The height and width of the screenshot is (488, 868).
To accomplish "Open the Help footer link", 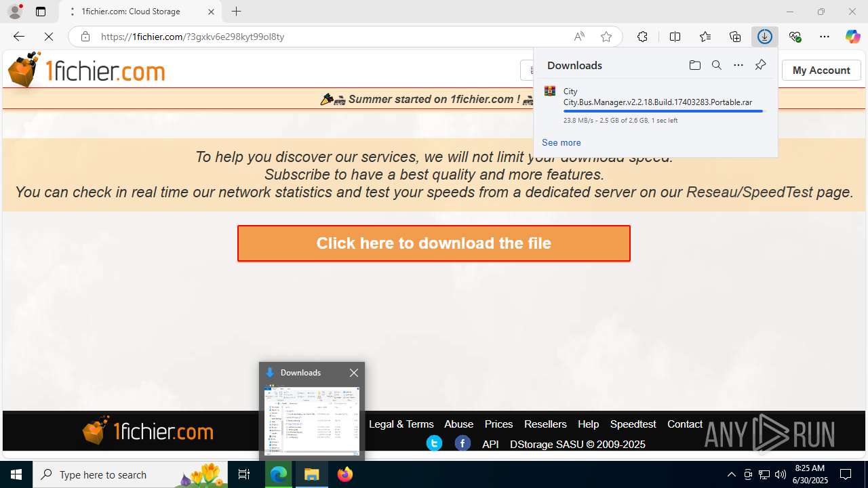I will tap(588, 424).
